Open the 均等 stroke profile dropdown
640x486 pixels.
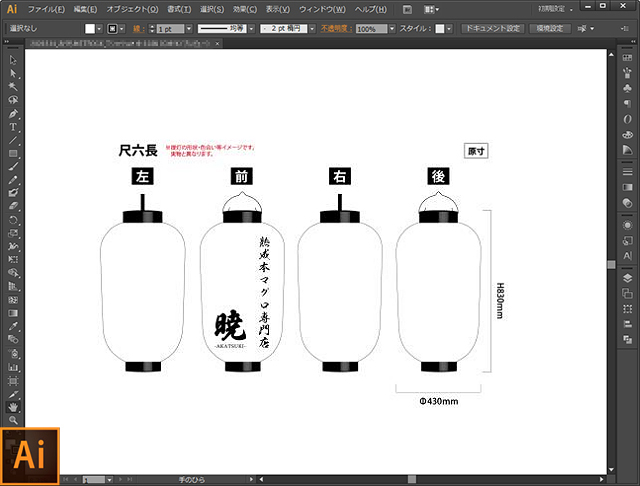point(251,29)
